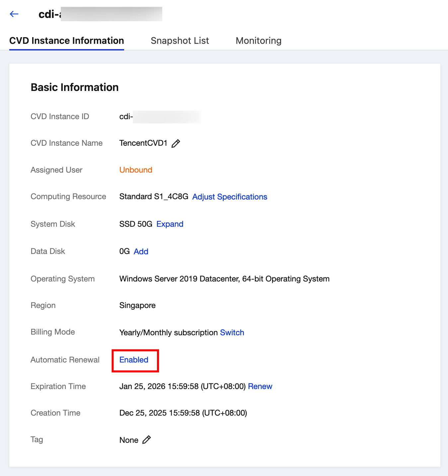Click the TencentCVD1 instance name text
The height and width of the screenshot is (476, 448).
click(x=143, y=143)
